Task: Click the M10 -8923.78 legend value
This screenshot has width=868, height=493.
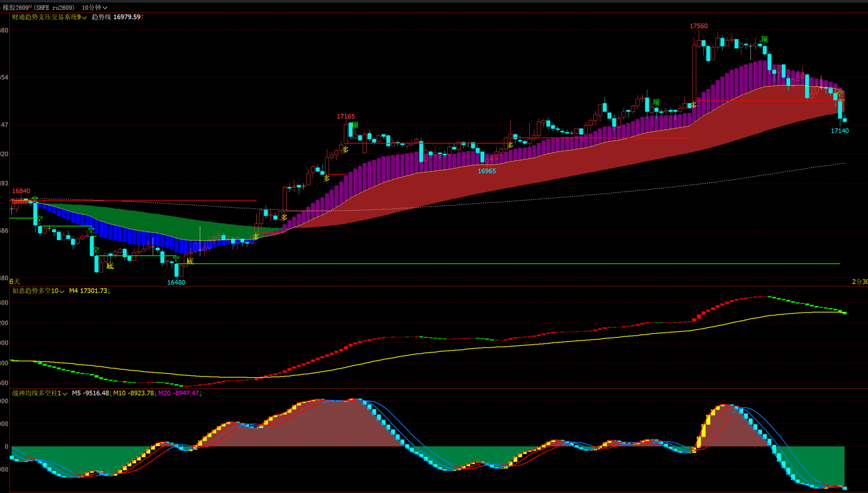Action: [134, 393]
